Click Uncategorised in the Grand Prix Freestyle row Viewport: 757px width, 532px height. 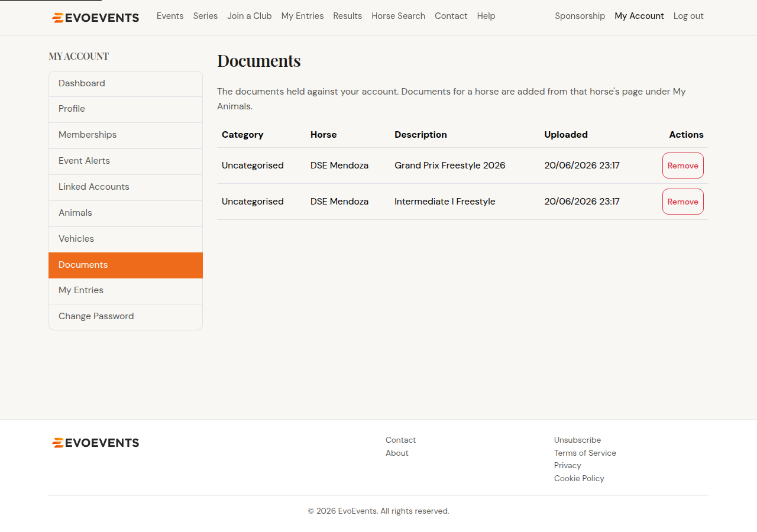point(253,166)
